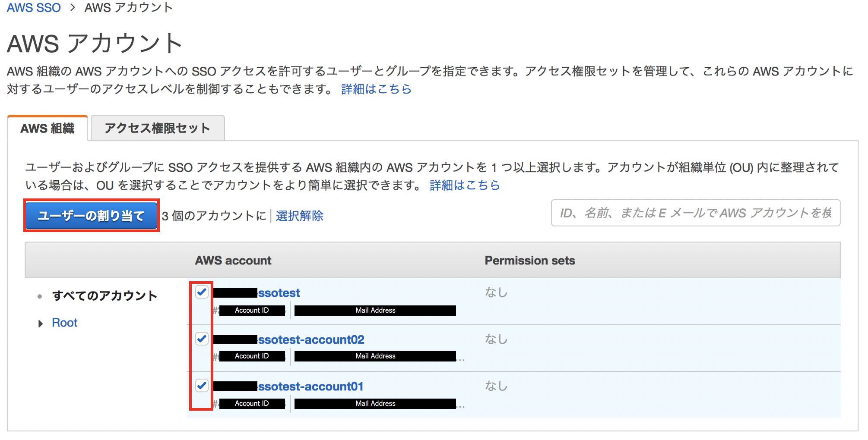The height and width of the screenshot is (440, 868).
Task: Uncheck the ssotest-account01 checkbox
Action: pos(202,385)
